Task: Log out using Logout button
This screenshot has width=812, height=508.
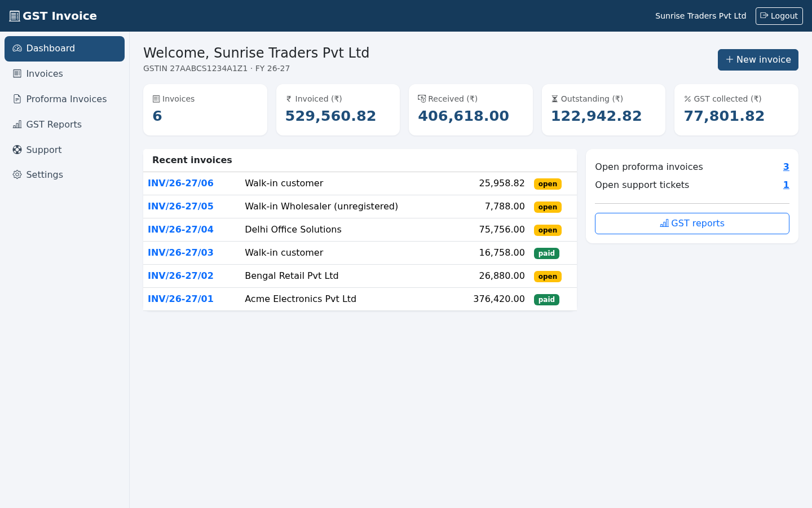Action: [779, 16]
